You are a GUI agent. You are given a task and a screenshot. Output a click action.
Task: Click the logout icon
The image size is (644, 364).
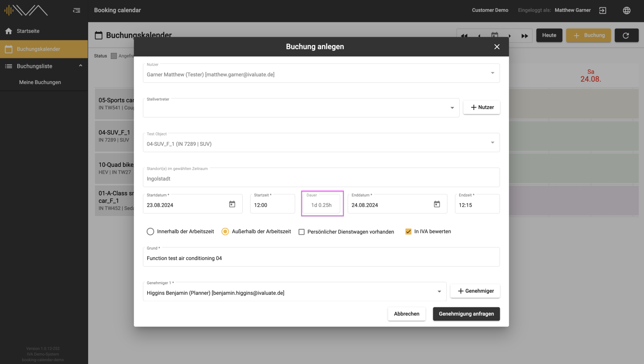click(603, 10)
